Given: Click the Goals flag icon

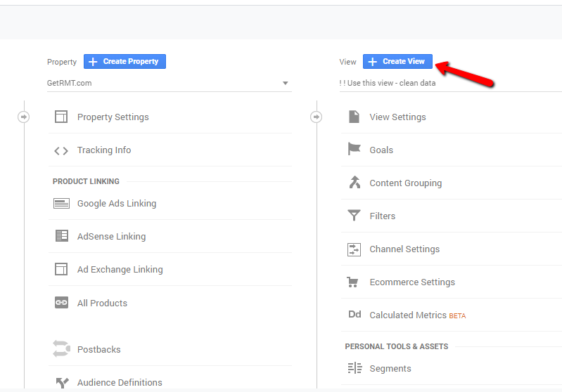Looking at the screenshot, I should (354, 149).
